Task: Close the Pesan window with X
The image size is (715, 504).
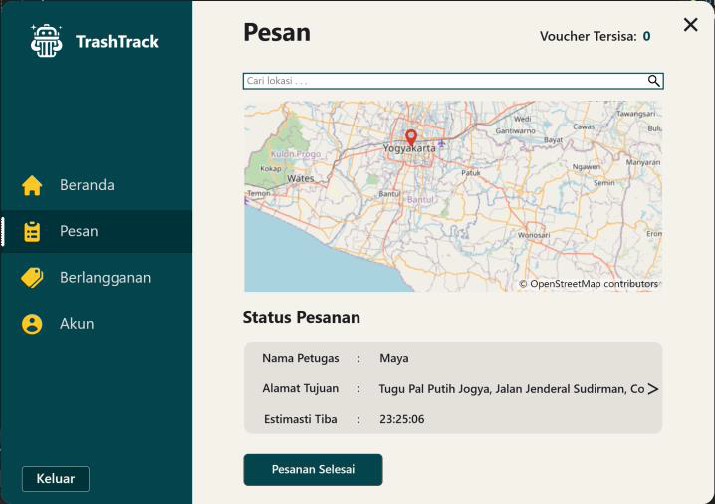Action: 690,25
